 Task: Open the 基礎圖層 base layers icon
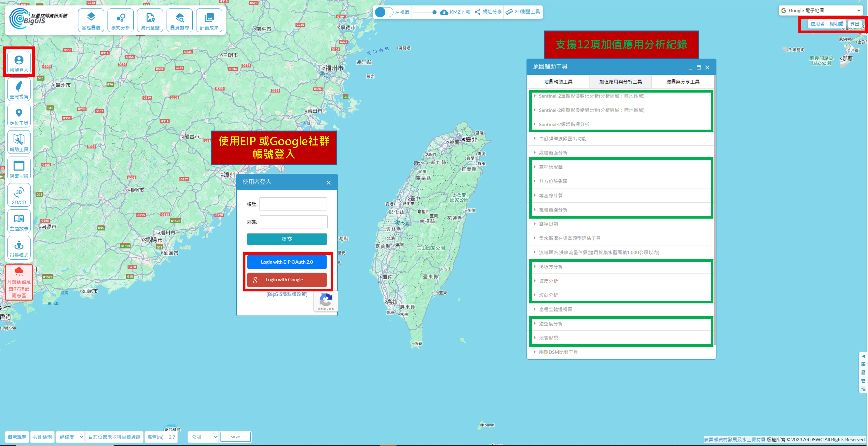(91, 20)
